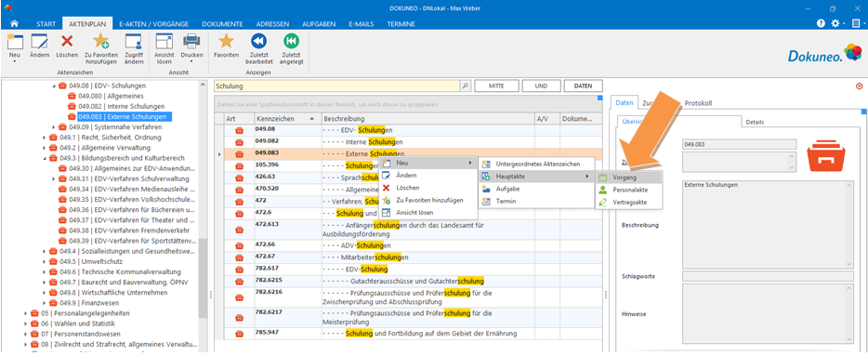The width and height of the screenshot is (868, 356).
Task: Click Ansicht lösen in context menu
Action: coord(427,213)
